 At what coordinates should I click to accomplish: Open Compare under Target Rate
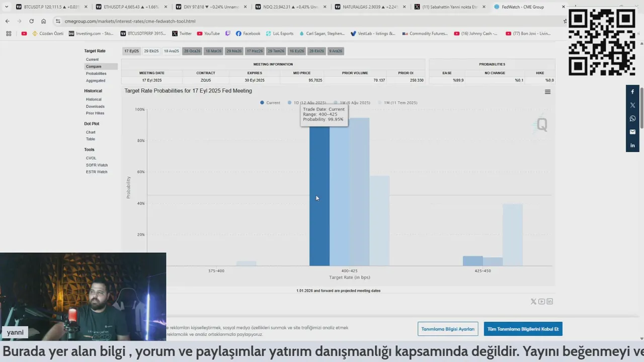101,66
